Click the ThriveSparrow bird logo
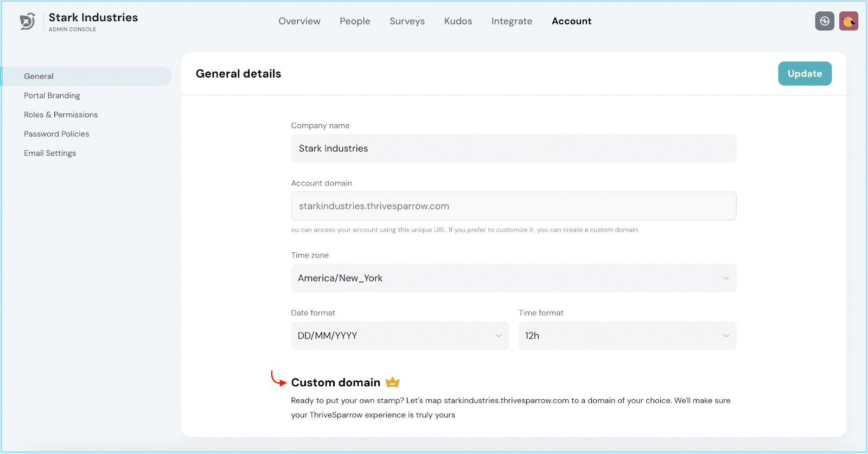868x454 pixels. coord(27,22)
